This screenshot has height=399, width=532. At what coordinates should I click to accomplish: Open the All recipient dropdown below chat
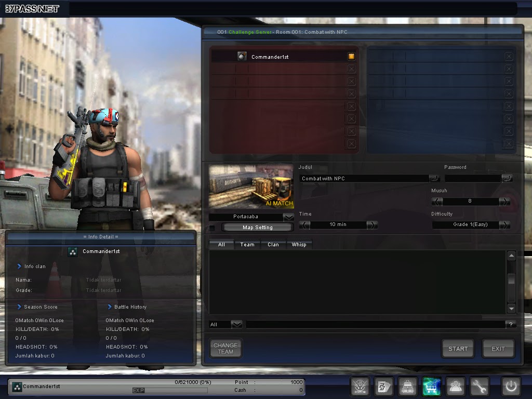pos(237,324)
